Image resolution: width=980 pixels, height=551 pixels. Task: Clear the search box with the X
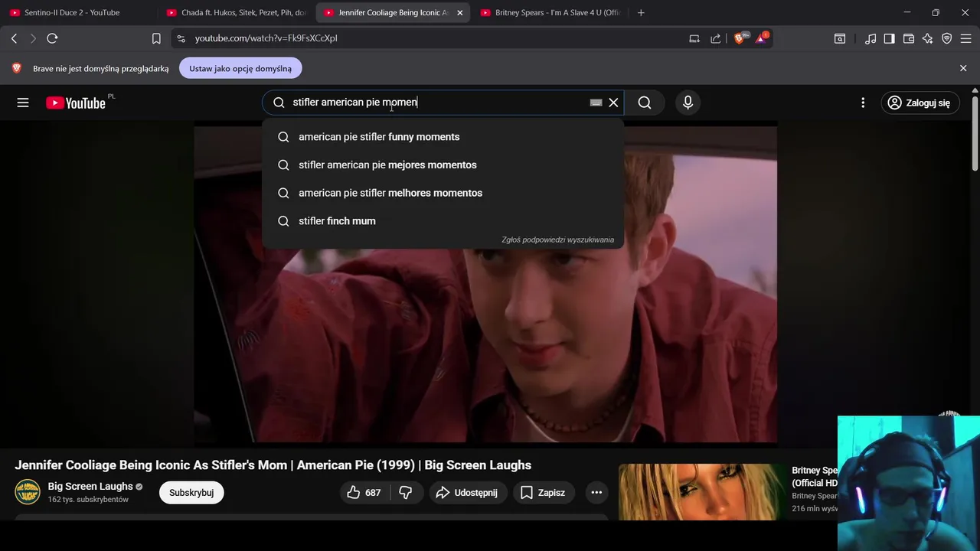(x=613, y=103)
